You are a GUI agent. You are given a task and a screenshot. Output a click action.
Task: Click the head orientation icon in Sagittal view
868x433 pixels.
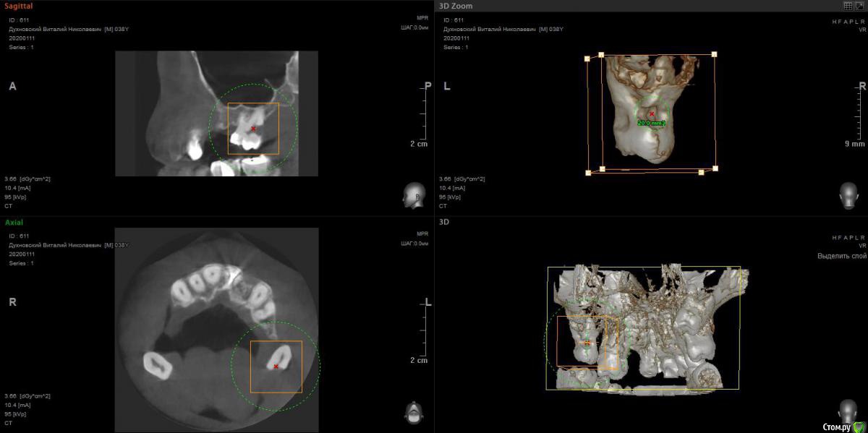tap(414, 195)
